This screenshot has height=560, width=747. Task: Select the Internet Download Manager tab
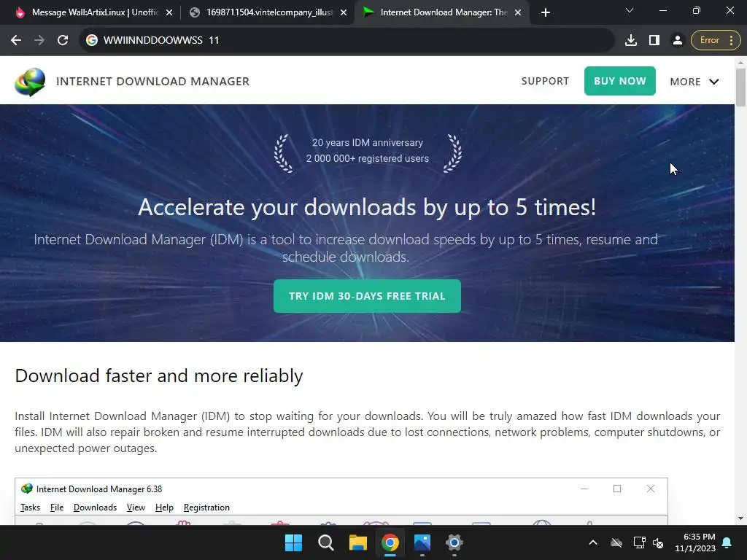point(441,12)
